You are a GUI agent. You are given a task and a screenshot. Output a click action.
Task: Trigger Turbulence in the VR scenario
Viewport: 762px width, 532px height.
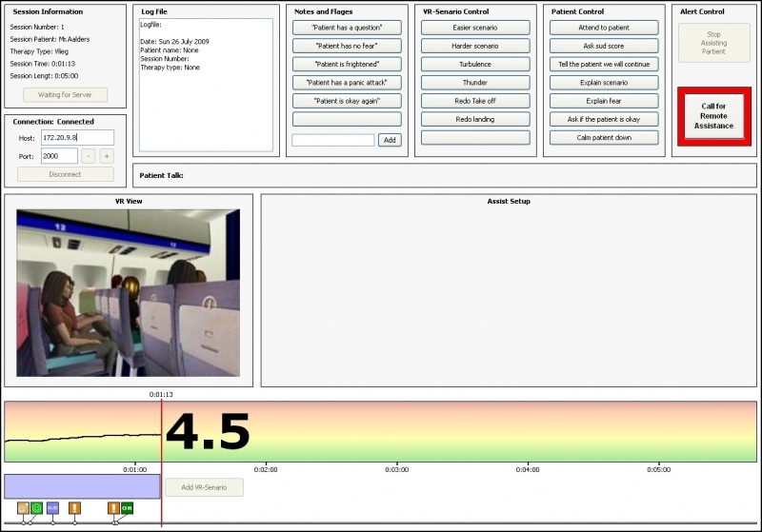click(475, 64)
